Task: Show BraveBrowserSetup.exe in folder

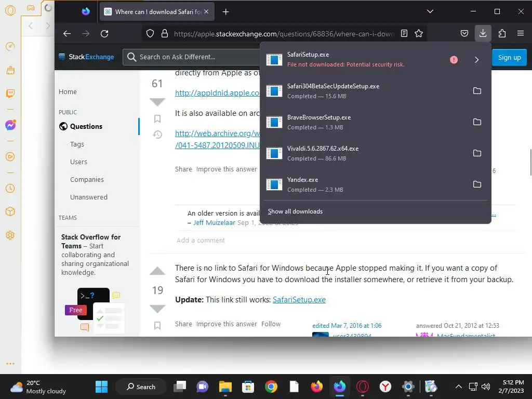Action: [x=477, y=122]
